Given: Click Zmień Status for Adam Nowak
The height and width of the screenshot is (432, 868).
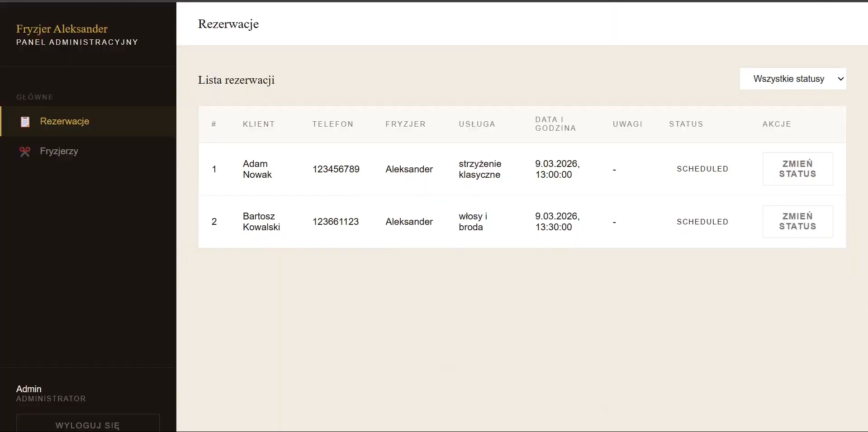Looking at the screenshot, I should (797, 169).
